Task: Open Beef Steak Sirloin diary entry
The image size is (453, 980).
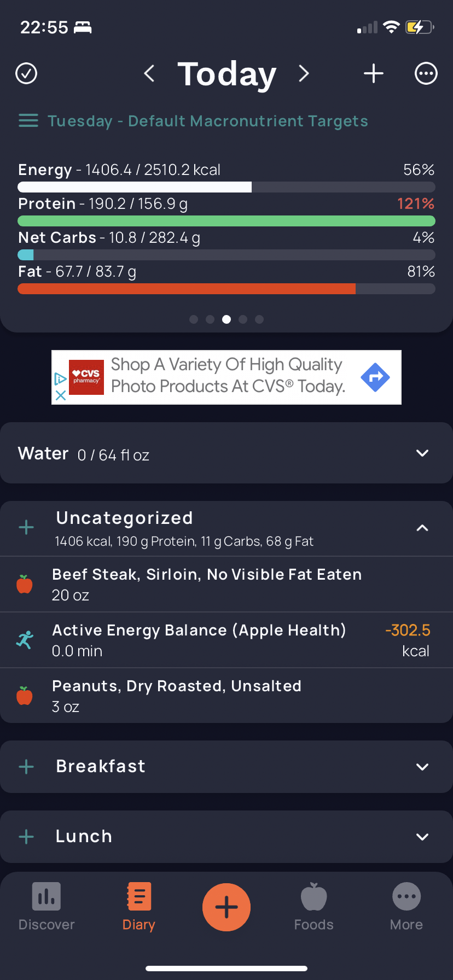Action: pos(207,584)
